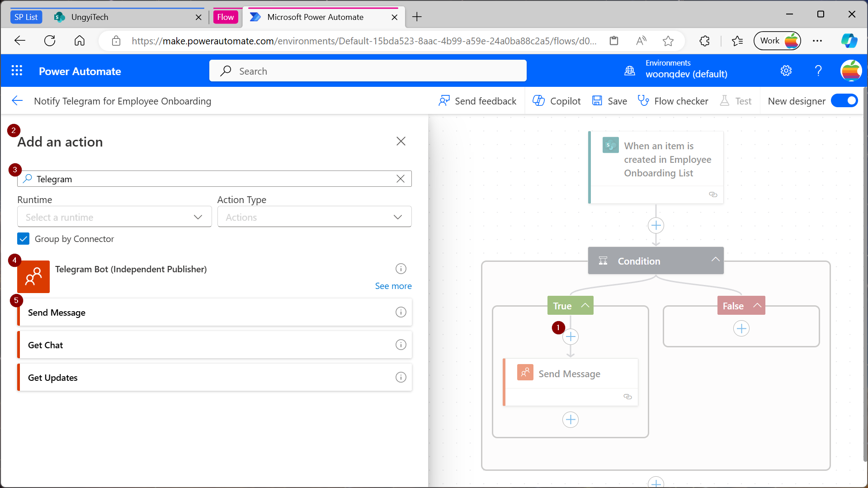Screen dimensions: 868x488
Task: Choose the Get Chat action
Action: pos(214,345)
